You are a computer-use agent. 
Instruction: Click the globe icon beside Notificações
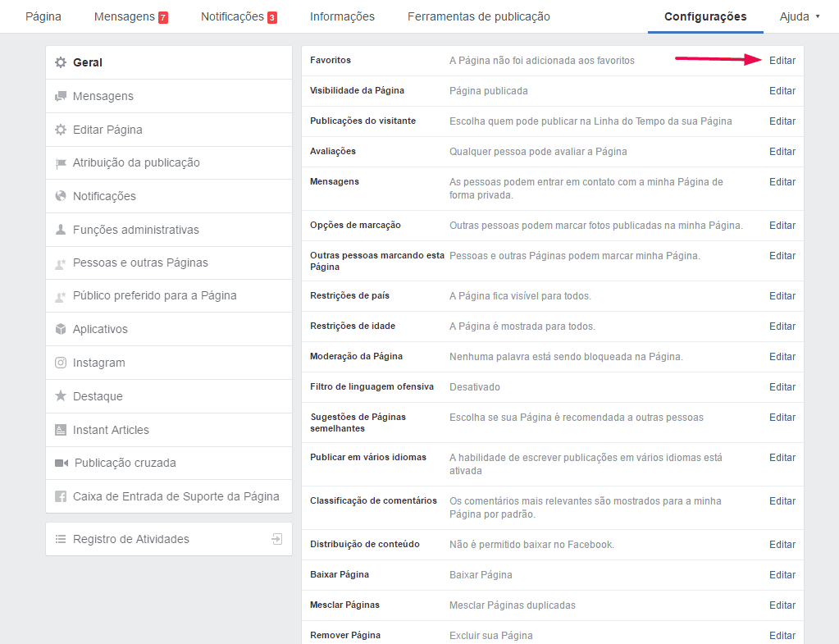coord(61,196)
